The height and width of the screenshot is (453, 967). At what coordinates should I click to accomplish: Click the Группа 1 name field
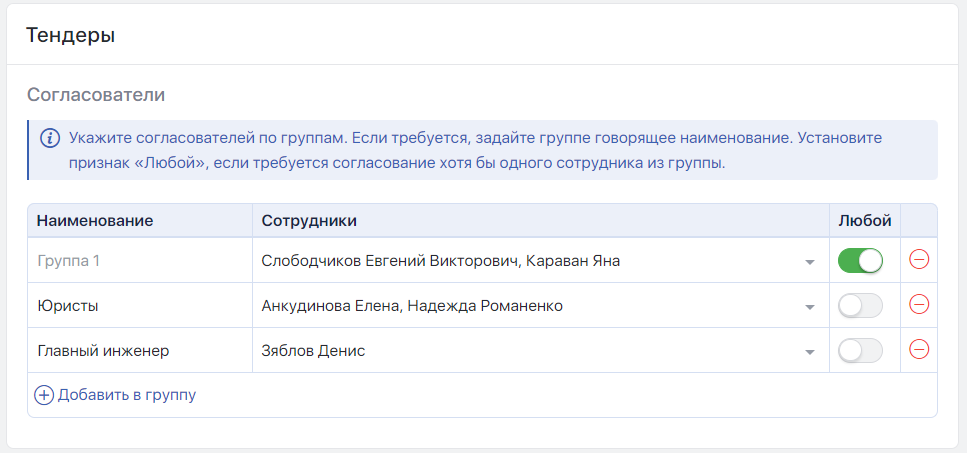(x=138, y=261)
